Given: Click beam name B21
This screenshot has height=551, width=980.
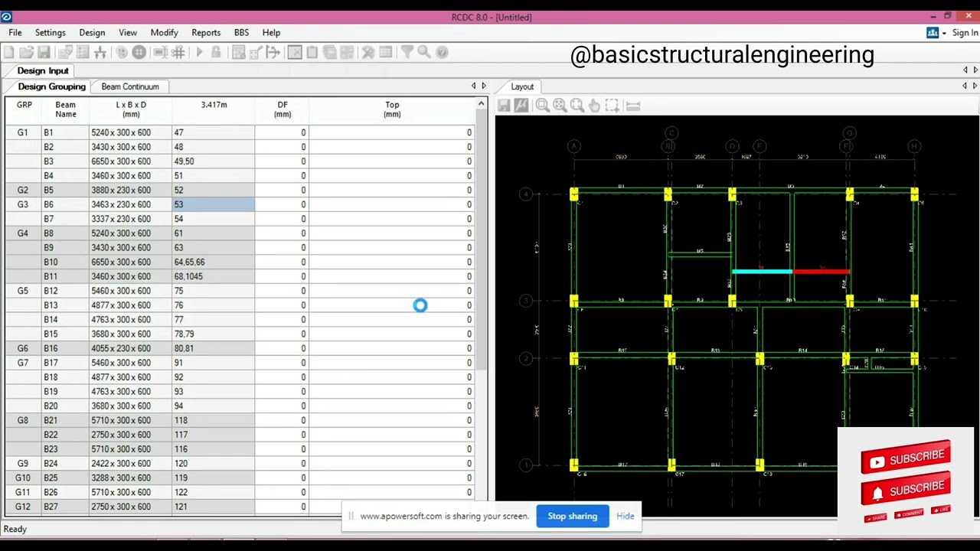Looking at the screenshot, I should point(65,420).
